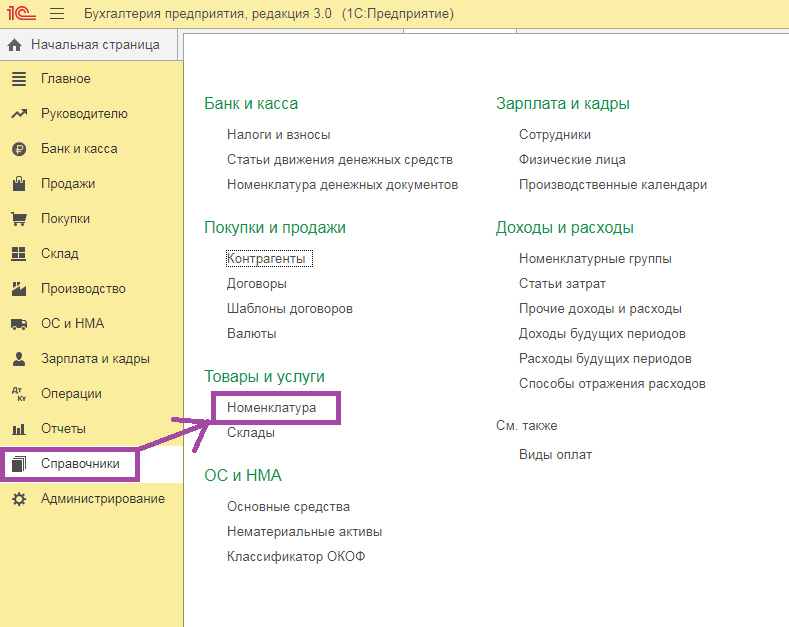The height and width of the screenshot is (627, 789).
Task: Open Номенклатура денежных документов
Action: [343, 185]
